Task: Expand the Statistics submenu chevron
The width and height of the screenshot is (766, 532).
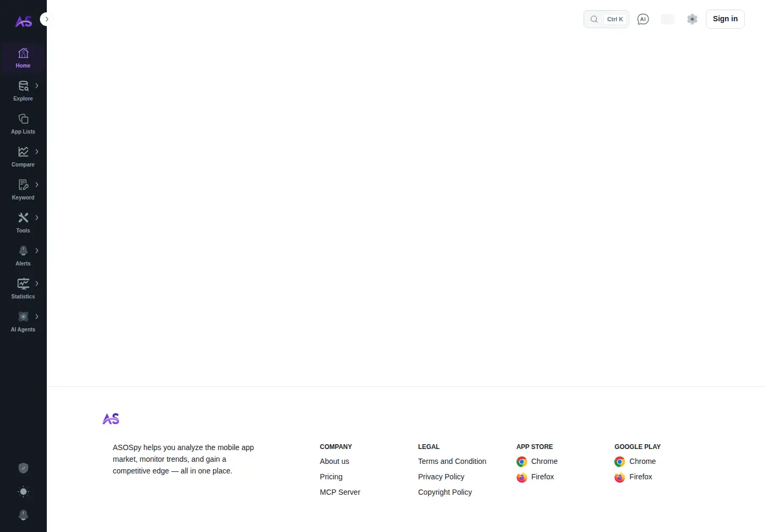Action: [x=37, y=284]
